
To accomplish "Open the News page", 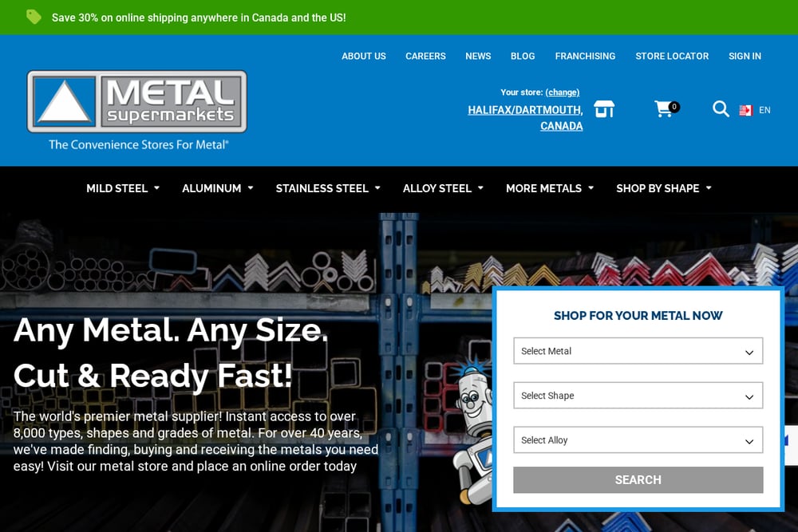I will click(x=478, y=56).
